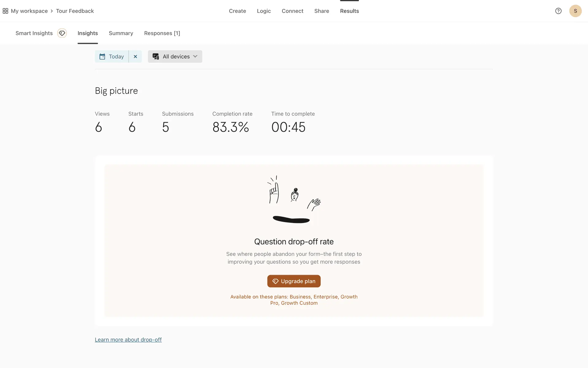Click the devices icon in filter

[x=156, y=57]
